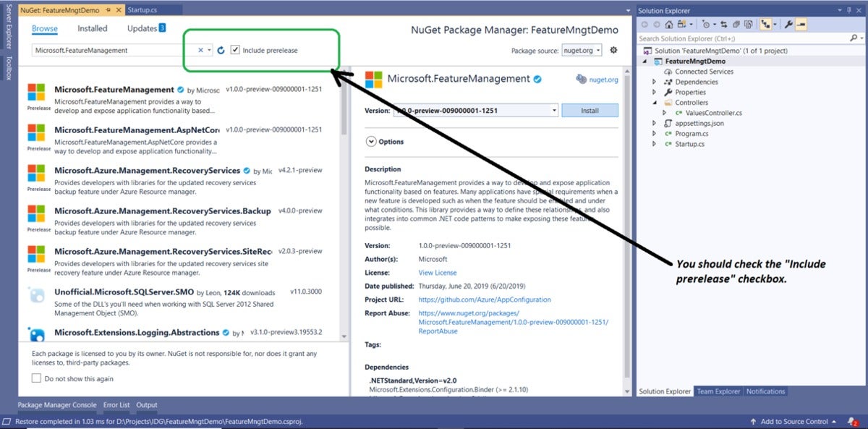Close the NuGet: FeatureMngtDemo document tab
Screen dimensions: 868x429
(117, 11)
